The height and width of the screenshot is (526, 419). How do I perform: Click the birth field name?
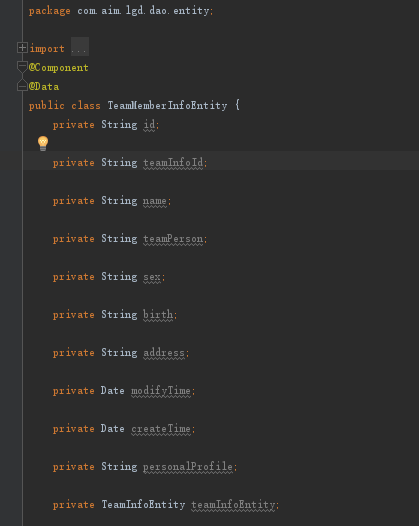point(158,315)
